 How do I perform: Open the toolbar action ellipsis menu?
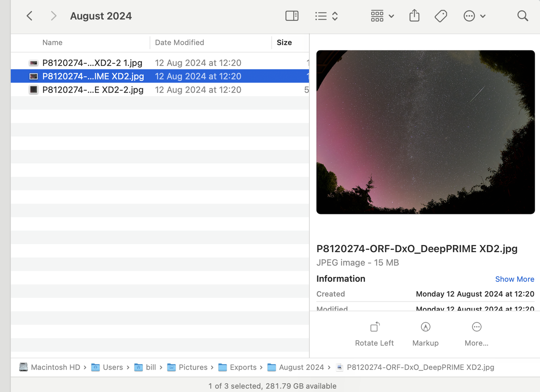[474, 16]
